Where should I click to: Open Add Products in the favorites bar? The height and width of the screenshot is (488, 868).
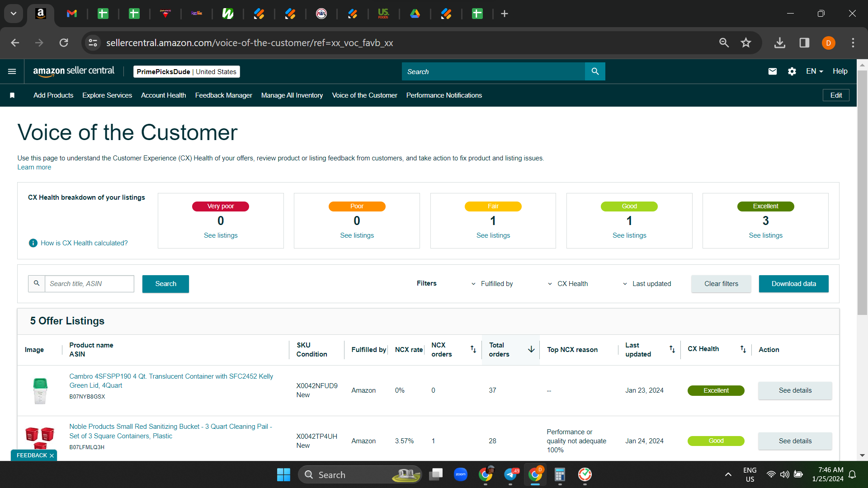pos(53,95)
